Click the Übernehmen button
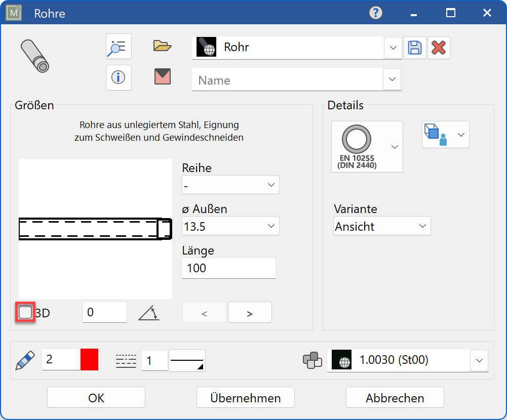 (x=246, y=398)
